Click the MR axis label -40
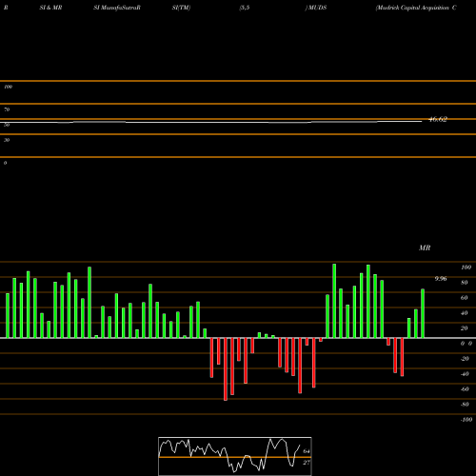This screenshot has width=476, height=476. [465, 374]
